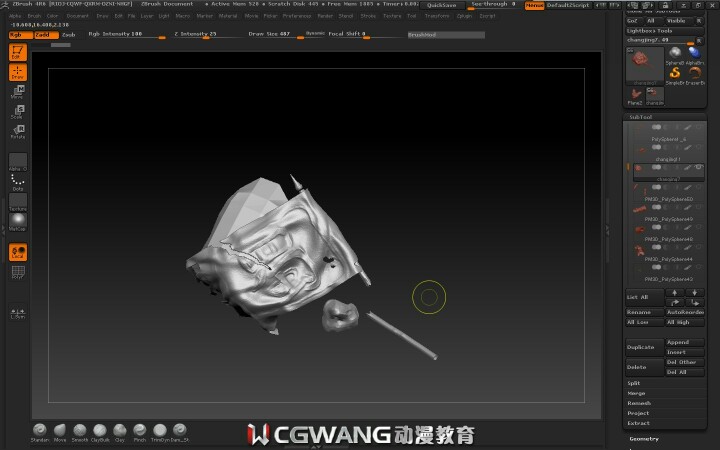Activate the Edit mode button
The image size is (720, 450).
[18, 52]
